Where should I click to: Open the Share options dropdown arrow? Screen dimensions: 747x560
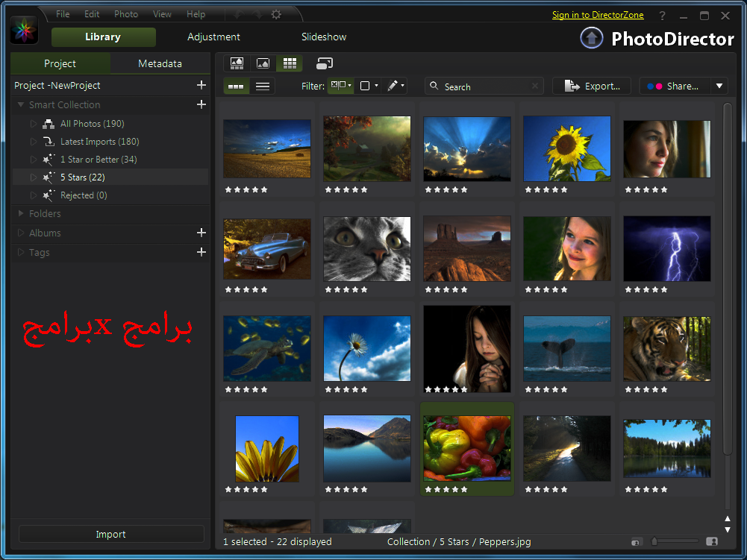pos(718,85)
